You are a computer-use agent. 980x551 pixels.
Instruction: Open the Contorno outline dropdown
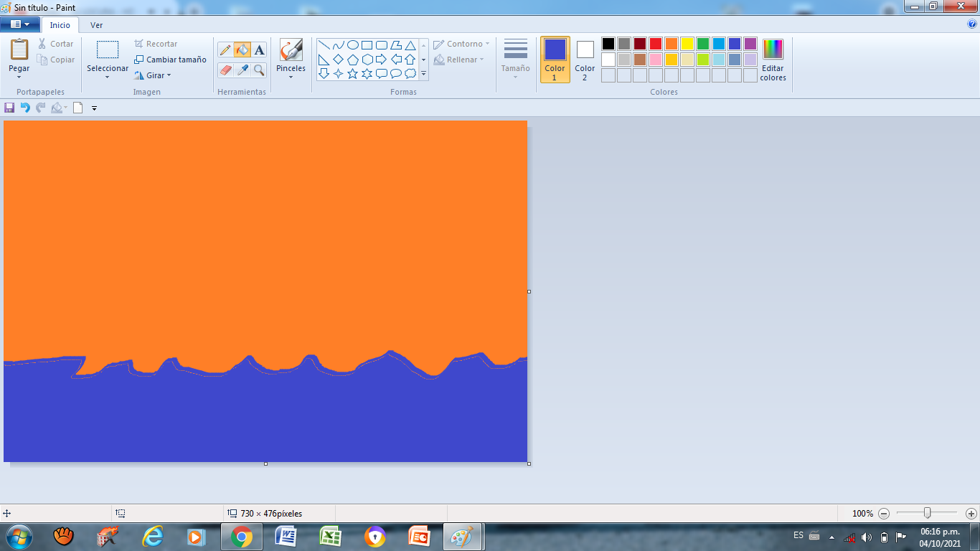pos(461,44)
